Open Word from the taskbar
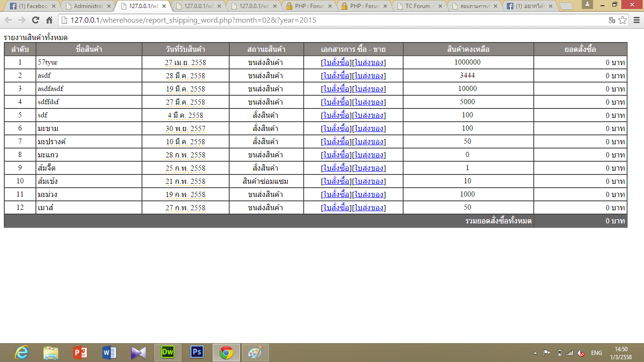The width and height of the screenshot is (644, 362). tap(109, 353)
